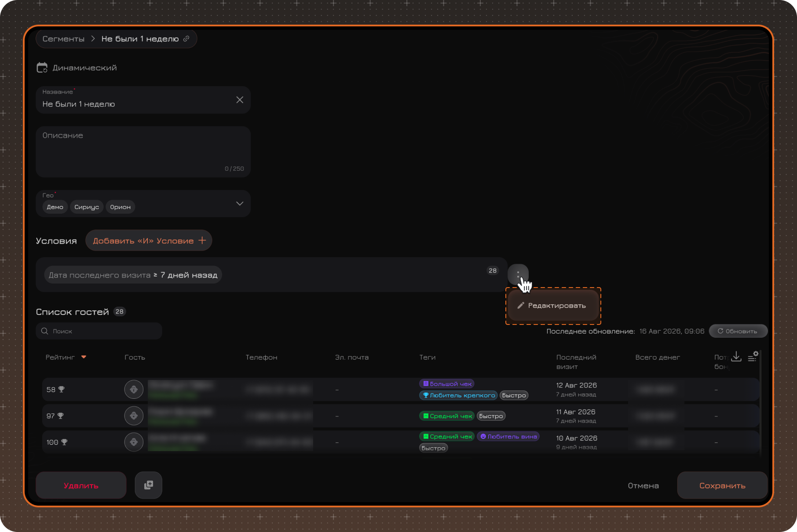This screenshot has width=797, height=532.
Task: Open the Сегменты breadcrumb
Action: 63,39
